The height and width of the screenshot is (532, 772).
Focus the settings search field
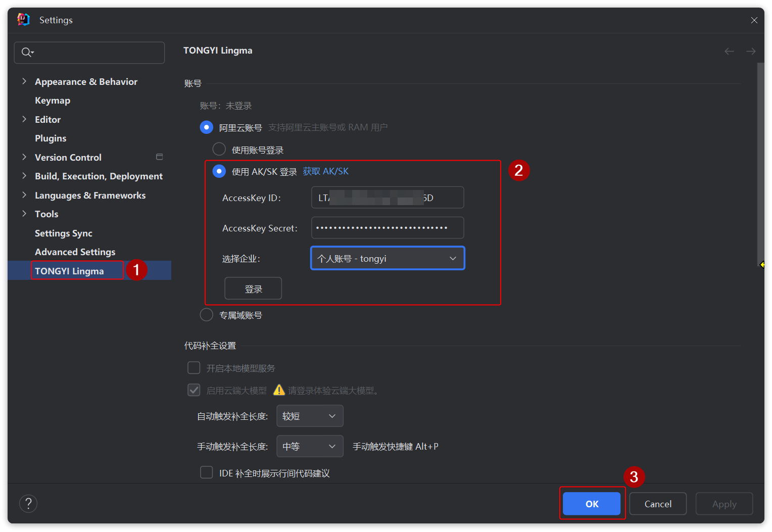coord(89,53)
